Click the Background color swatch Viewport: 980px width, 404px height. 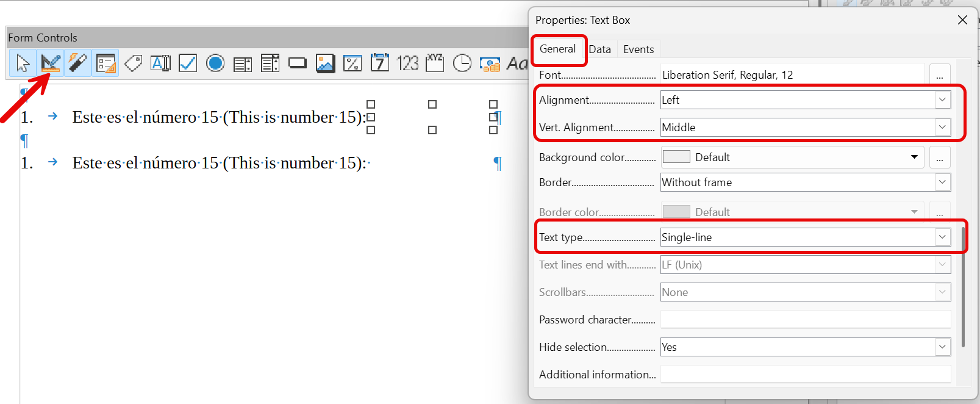(676, 157)
